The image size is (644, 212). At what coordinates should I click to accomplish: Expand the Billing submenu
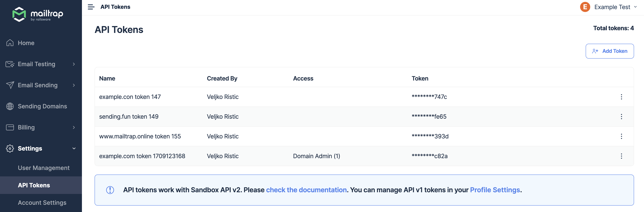click(74, 127)
